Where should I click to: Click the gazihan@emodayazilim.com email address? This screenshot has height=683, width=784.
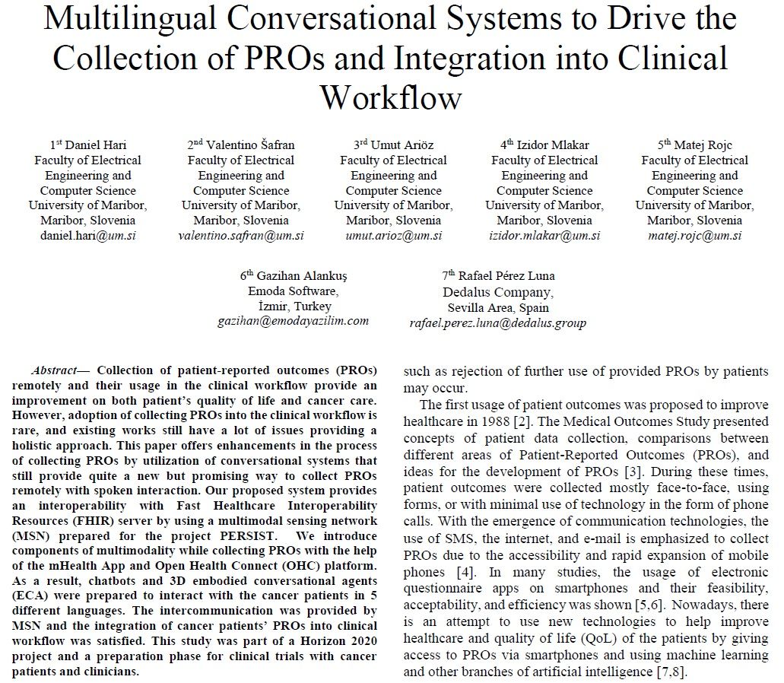293,321
